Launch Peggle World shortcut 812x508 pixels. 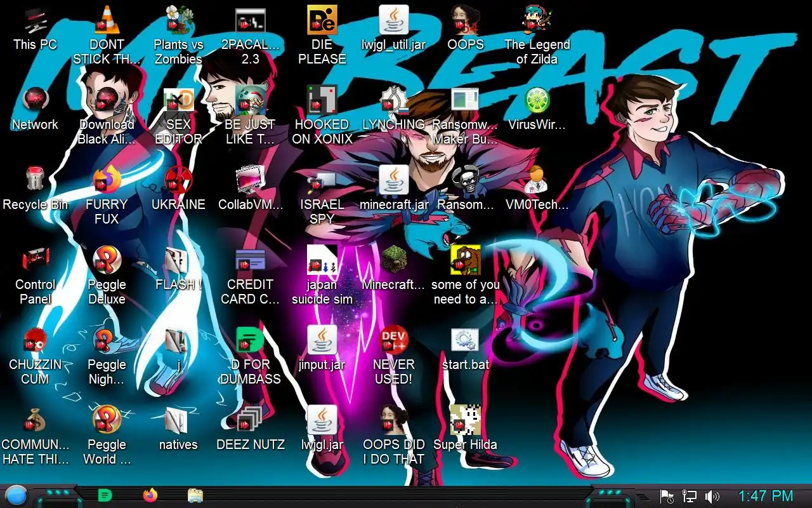(x=107, y=421)
